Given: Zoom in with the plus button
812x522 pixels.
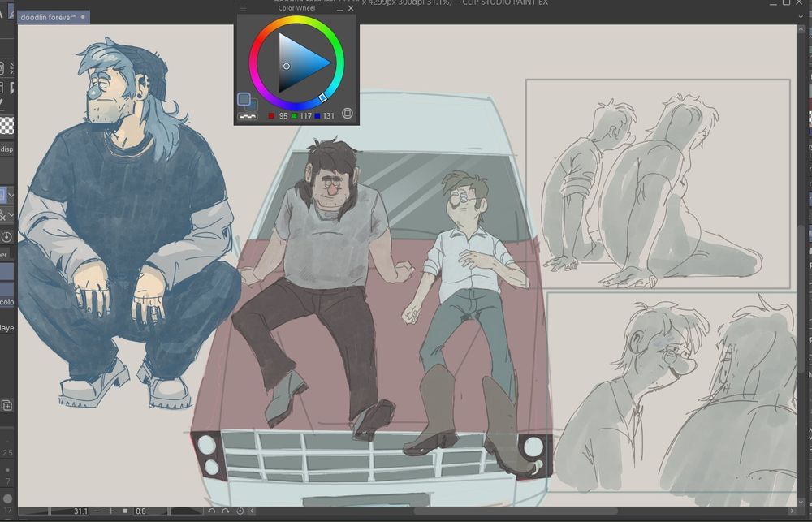Looking at the screenshot, I should coord(110,511).
